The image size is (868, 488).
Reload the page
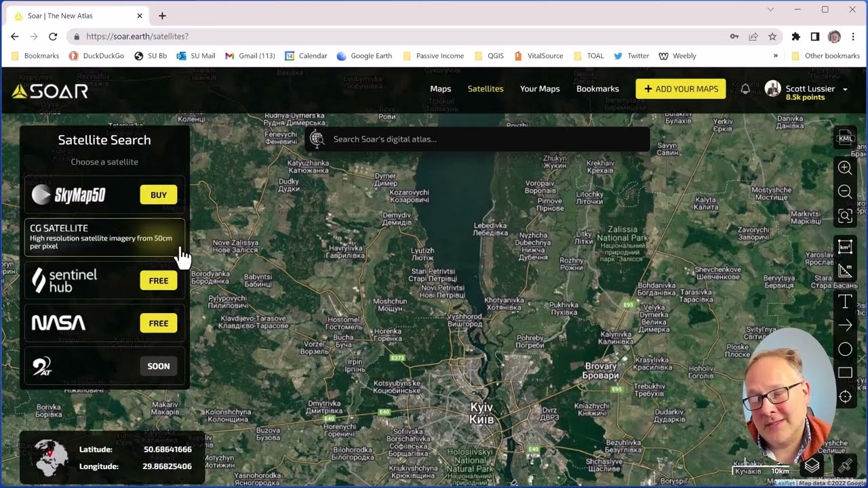click(53, 37)
